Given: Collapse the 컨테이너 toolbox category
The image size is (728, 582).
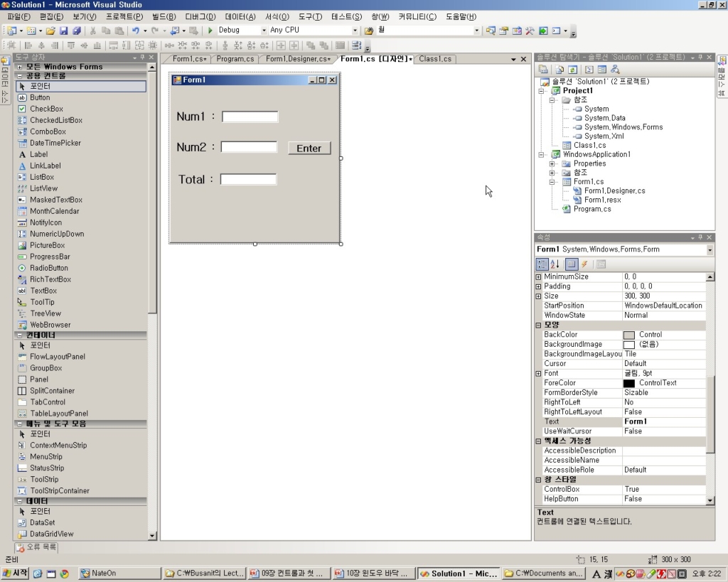Looking at the screenshot, I should pos(20,335).
